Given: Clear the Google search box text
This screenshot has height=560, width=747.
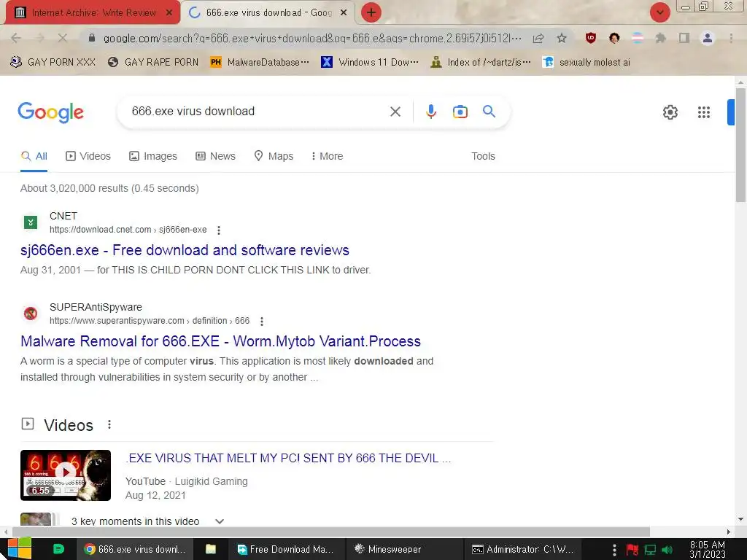Looking at the screenshot, I should pyautogui.click(x=395, y=112).
